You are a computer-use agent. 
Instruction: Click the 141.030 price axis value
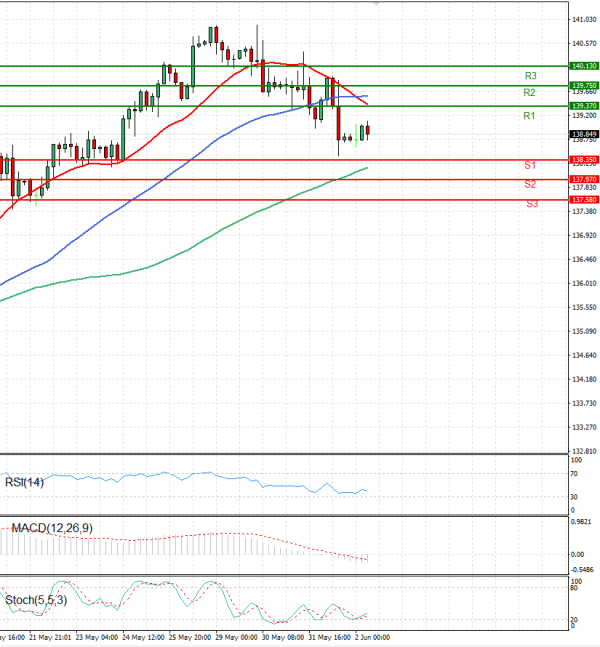tap(584, 19)
